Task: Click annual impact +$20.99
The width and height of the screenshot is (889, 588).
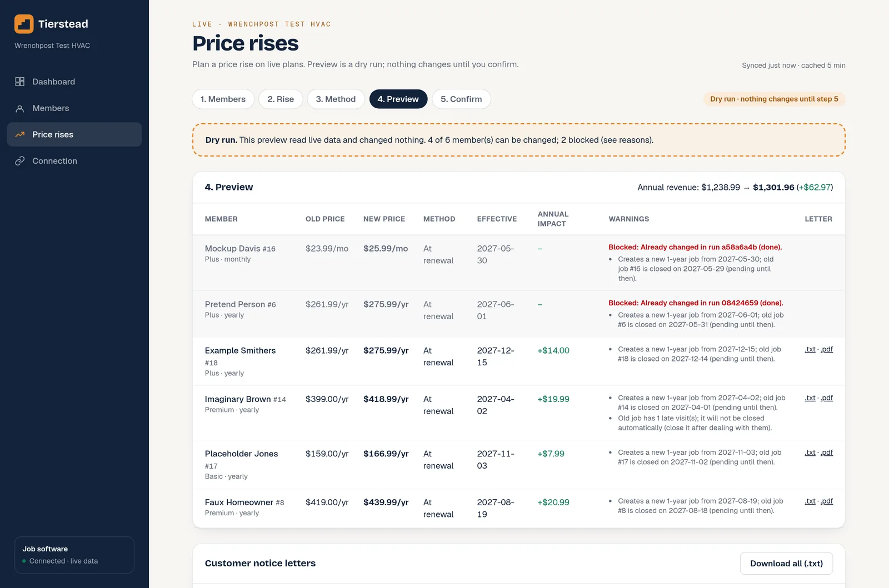Action: click(553, 502)
